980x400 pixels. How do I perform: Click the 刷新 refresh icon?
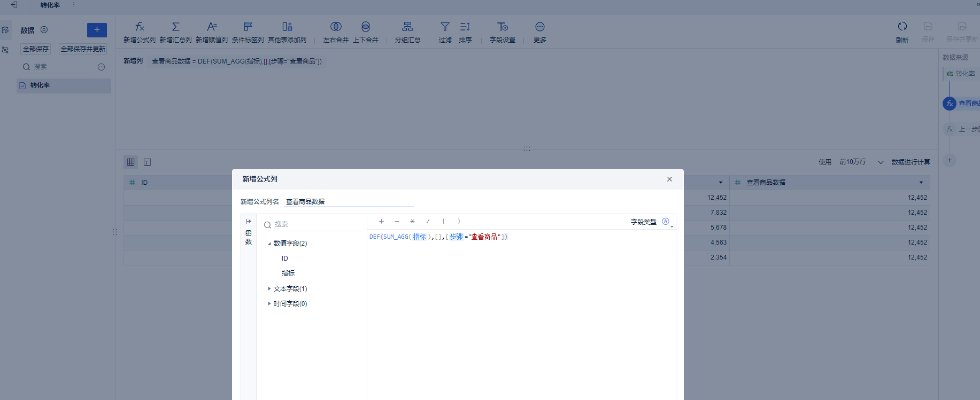tap(902, 26)
